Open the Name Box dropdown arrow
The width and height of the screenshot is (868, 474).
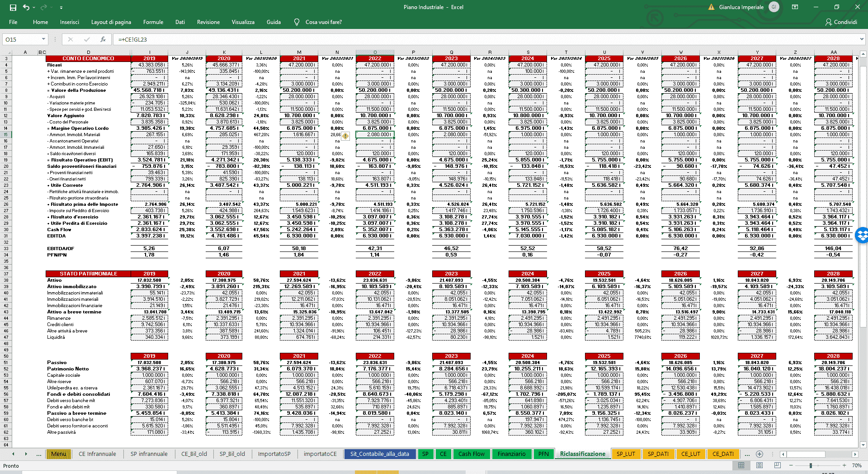[43, 39]
